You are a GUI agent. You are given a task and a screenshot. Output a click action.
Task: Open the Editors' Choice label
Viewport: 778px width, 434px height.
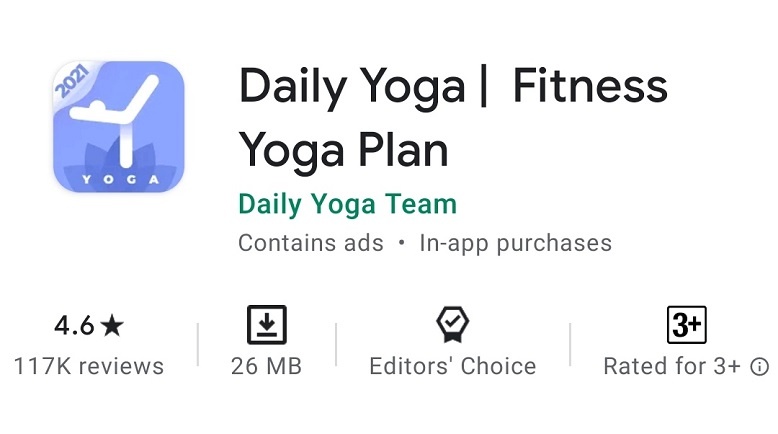point(453,367)
